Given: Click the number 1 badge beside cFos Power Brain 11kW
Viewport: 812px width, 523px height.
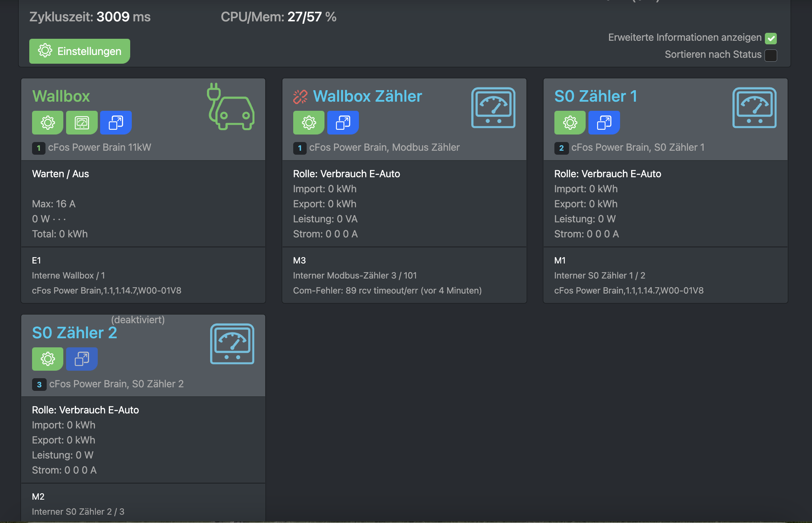Looking at the screenshot, I should pyautogui.click(x=38, y=148).
